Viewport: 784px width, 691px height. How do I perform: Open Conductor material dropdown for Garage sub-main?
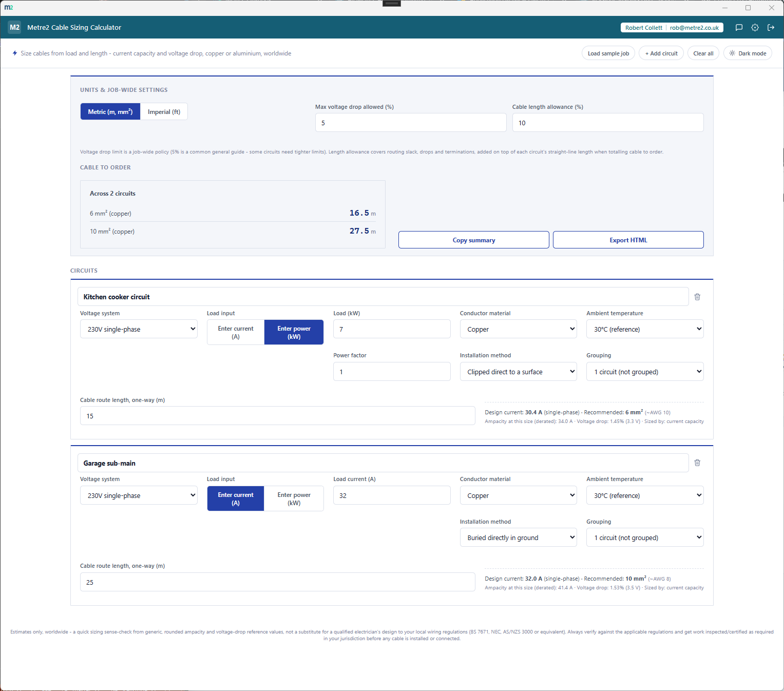(518, 495)
